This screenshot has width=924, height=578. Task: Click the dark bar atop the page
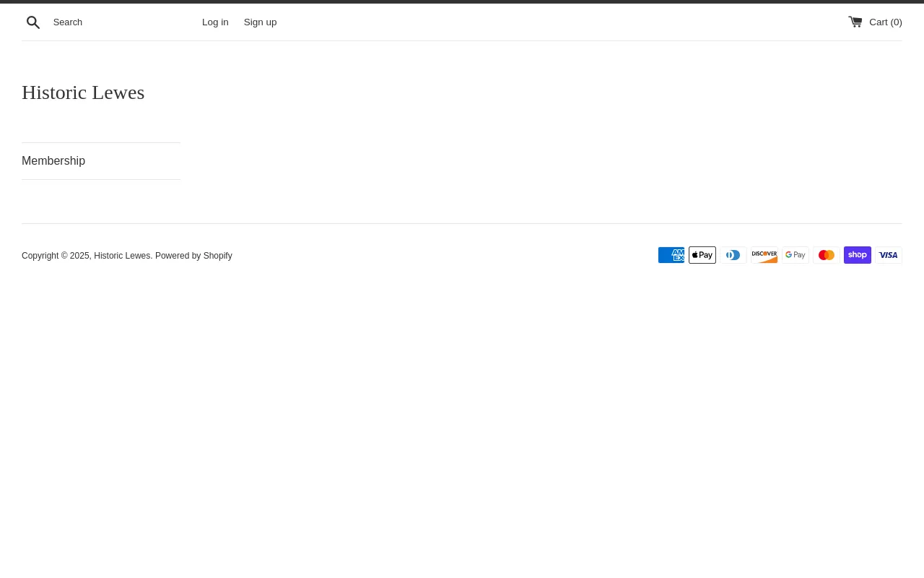pos(462,1)
